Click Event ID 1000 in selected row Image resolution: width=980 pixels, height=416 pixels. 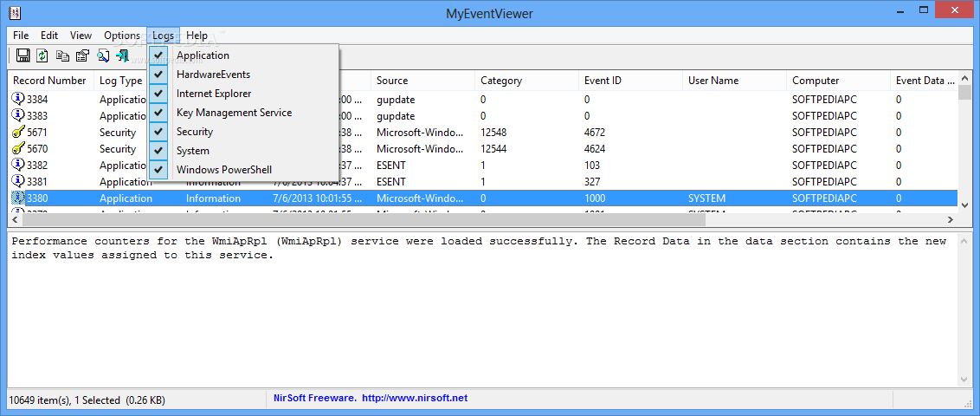tap(595, 198)
